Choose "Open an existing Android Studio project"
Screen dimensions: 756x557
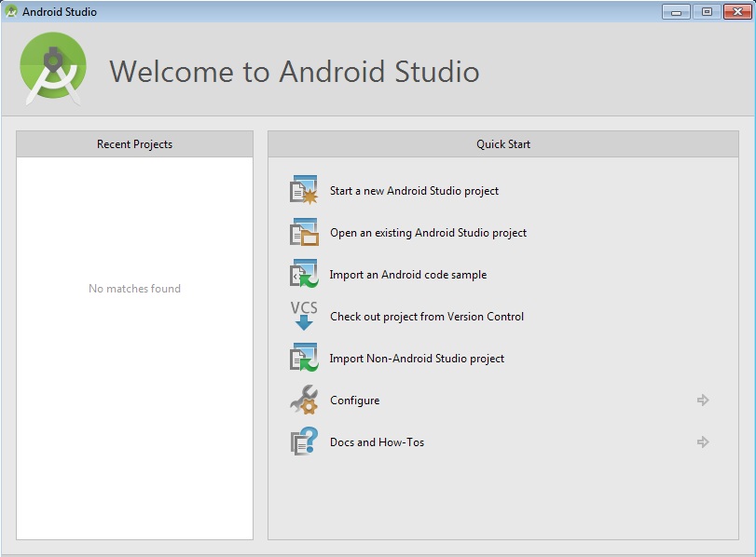point(428,233)
